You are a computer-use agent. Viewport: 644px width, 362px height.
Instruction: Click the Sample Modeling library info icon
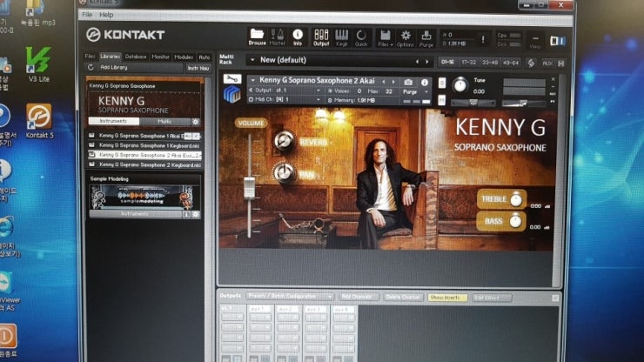(186, 214)
